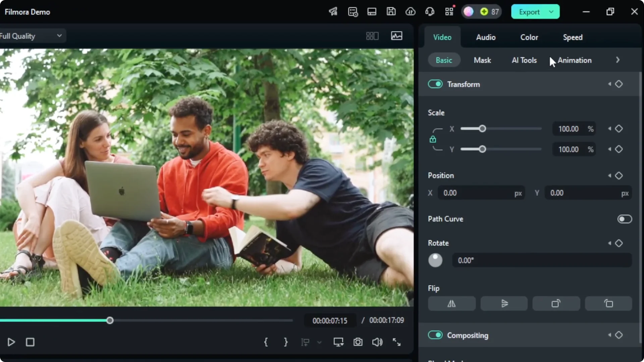Screen dimensions: 644x362
Task: Save the project with the disk icon
Action: [x=391, y=11]
